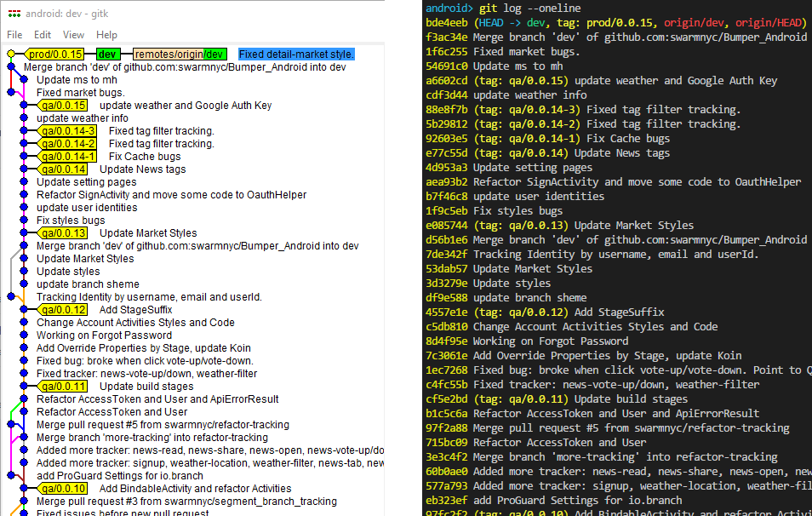Select commit 'Change Account Activities Styles and Code' in gitk
The image size is (812, 516).
[x=135, y=322]
